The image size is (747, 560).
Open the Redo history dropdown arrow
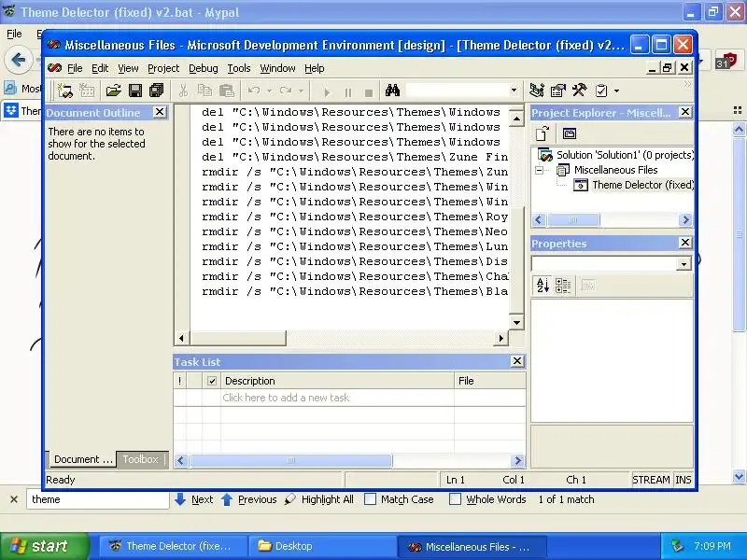click(301, 91)
